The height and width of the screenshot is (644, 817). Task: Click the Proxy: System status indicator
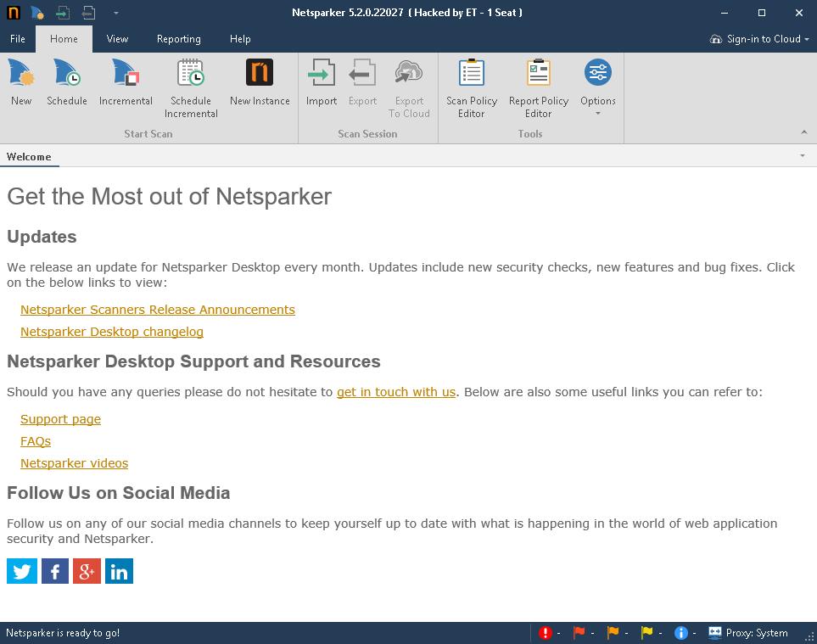[x=747, y=632]
